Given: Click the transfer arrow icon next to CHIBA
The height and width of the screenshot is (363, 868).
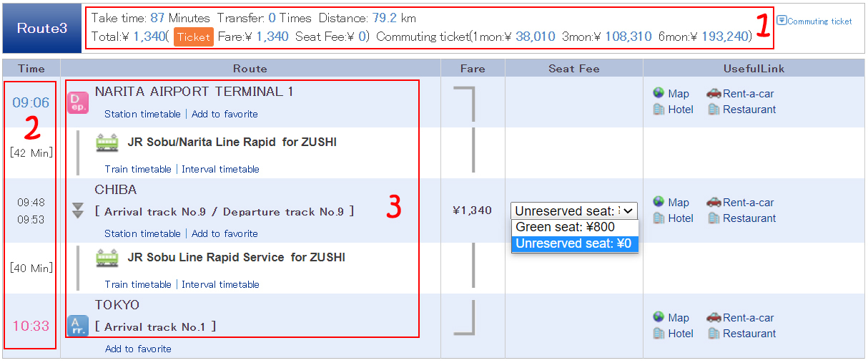Looking at the screenshot, I should click(x=78, y=210).
